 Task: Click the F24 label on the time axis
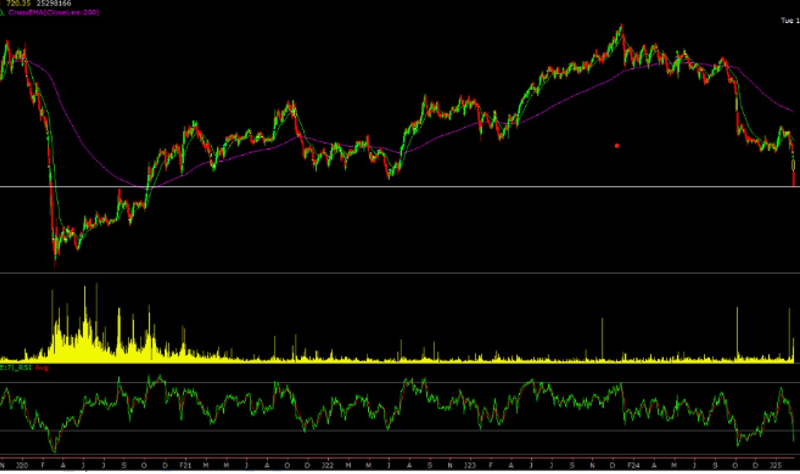[631, 466]
